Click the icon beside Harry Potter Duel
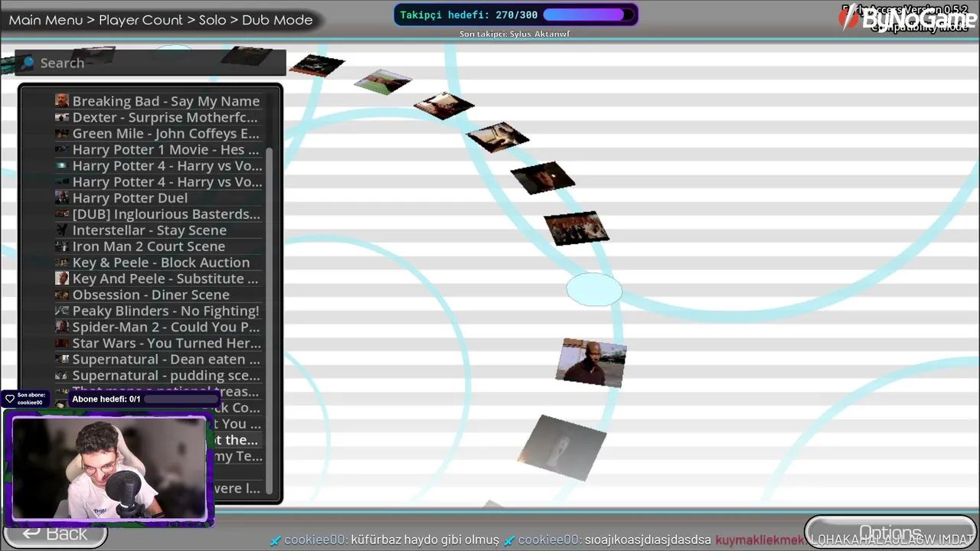The height and width of the screenshot is (551, 980). (62, 197)
